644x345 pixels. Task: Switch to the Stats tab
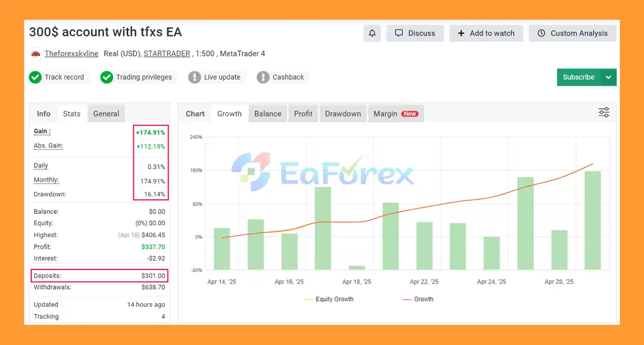[71, 114]
